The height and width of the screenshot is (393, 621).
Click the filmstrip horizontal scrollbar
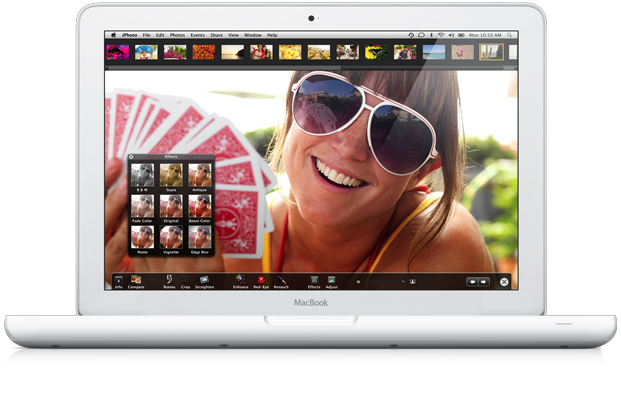click(x=311, y=68)
